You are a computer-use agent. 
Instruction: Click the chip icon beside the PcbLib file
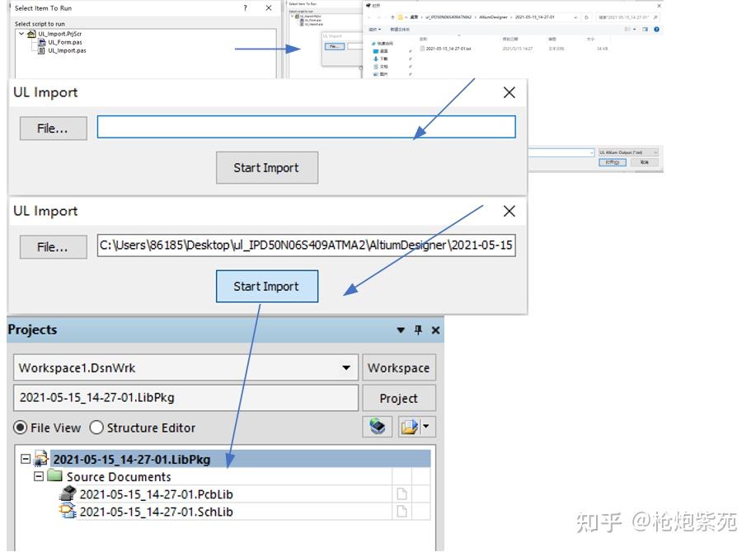[x=68, y=494]
